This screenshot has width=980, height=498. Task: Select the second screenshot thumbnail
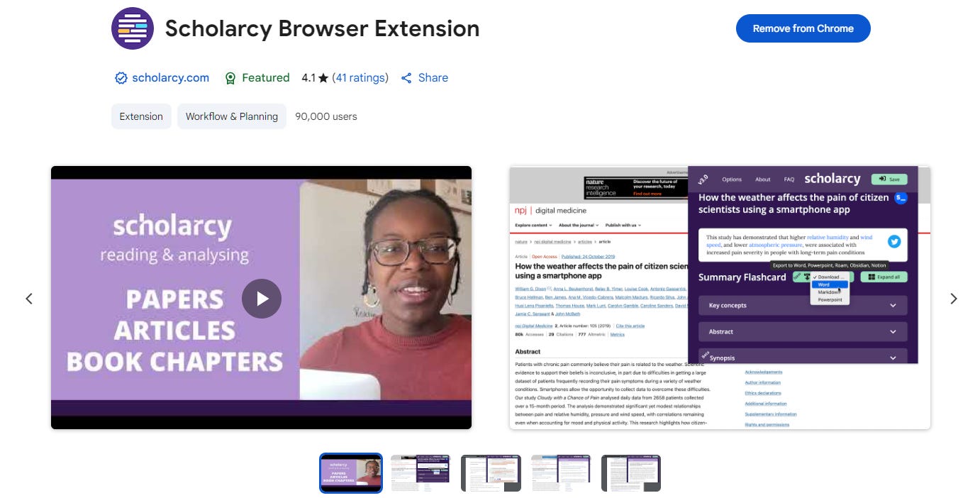(x=421, y=473)
